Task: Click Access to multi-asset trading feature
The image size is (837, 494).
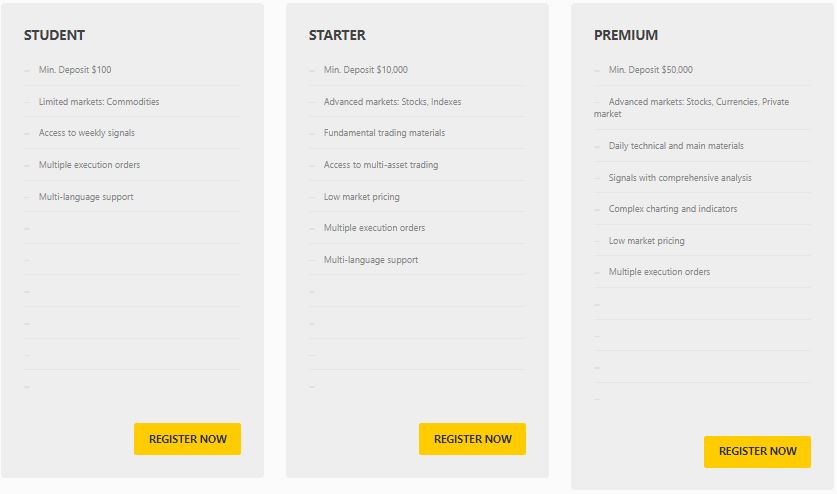Action: [381, 165]
